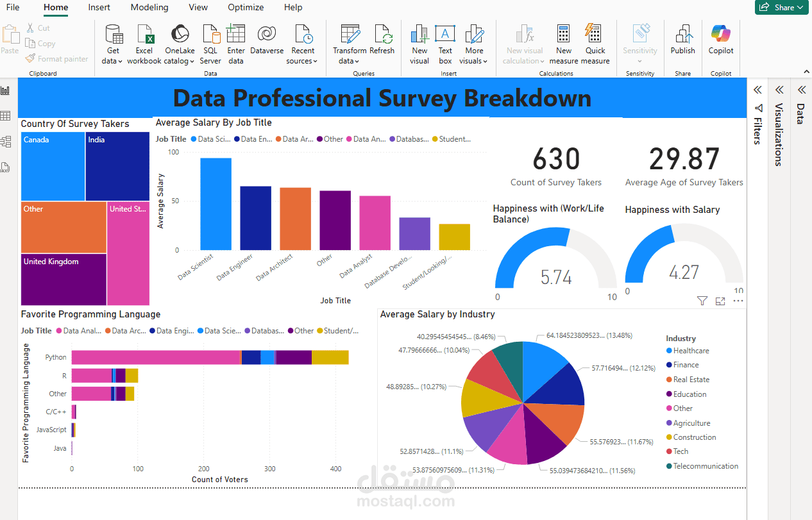Select the Table view icon on the sidebar
Image resolution: width=812 pixels, height=520 pixels.
(x=5, y=116)
